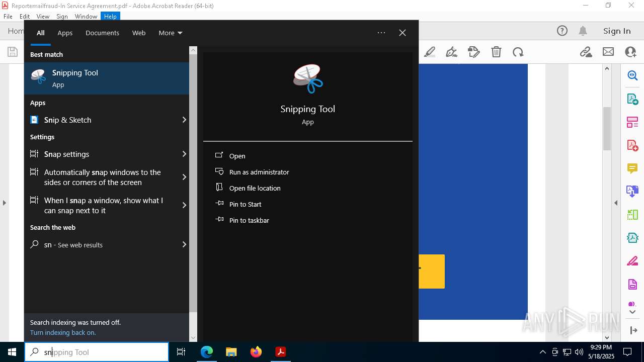
Task: Open File Explorer from taskbar
Action: 231,352
